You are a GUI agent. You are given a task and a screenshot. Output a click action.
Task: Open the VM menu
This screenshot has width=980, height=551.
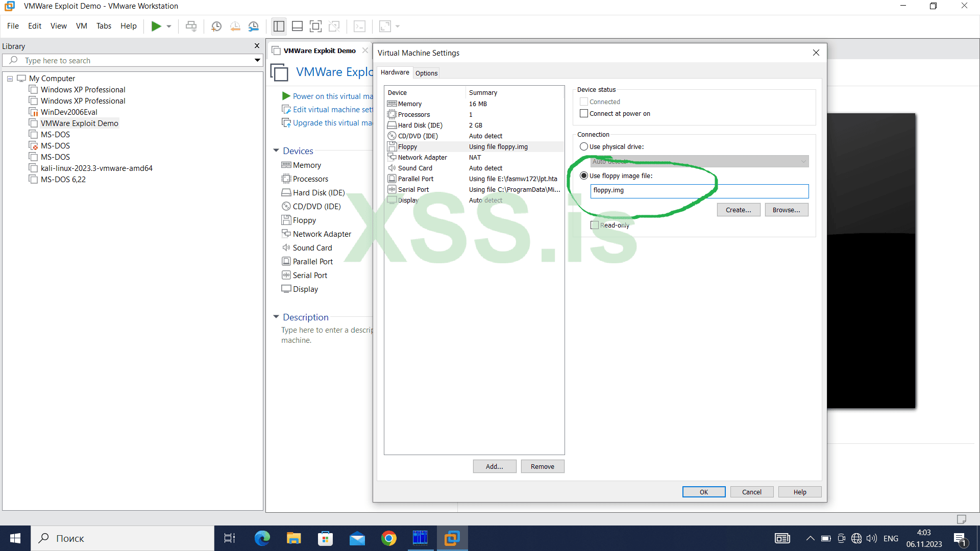click(x=81, y=26)
